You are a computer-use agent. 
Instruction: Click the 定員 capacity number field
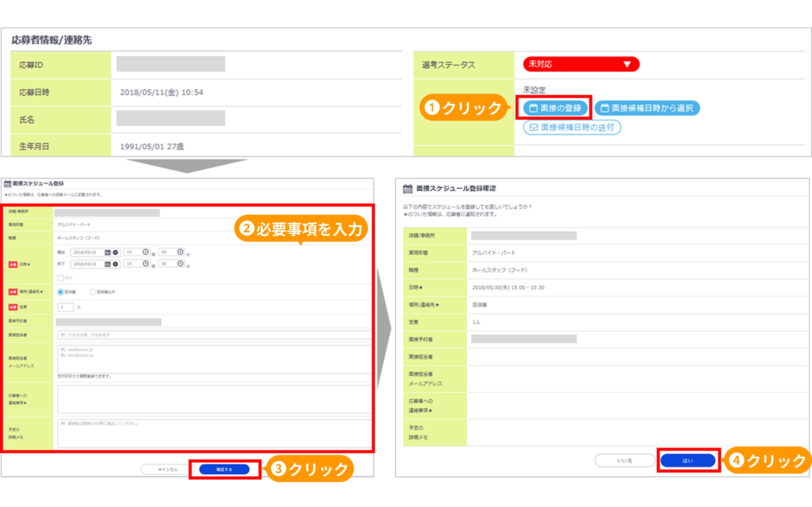(x=65, y=307)
